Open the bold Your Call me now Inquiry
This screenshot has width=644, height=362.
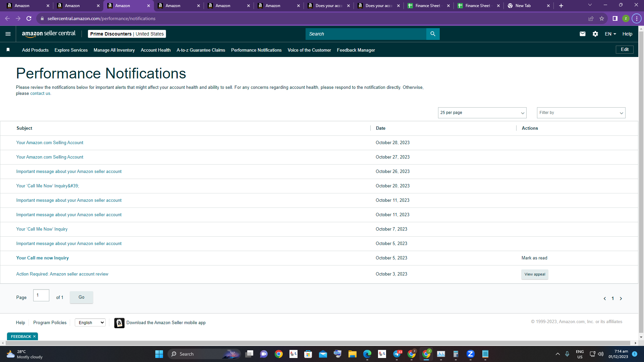pos(42,258)
